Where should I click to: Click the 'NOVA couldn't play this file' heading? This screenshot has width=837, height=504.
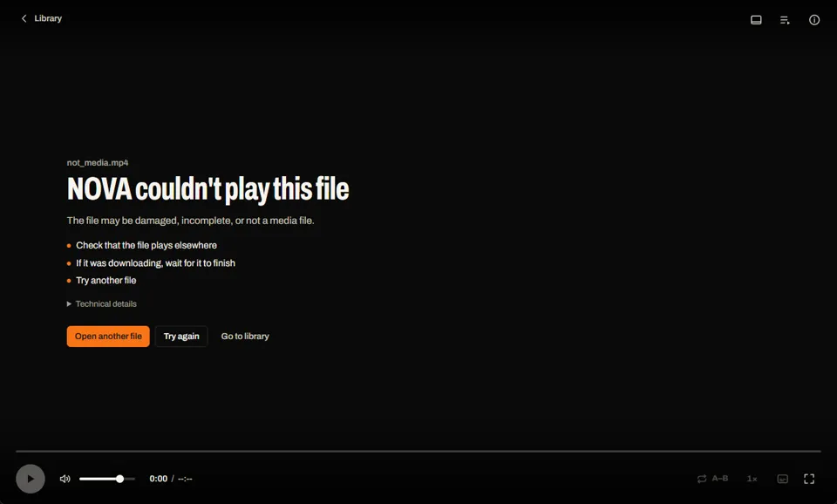click(x=208, y=189)
